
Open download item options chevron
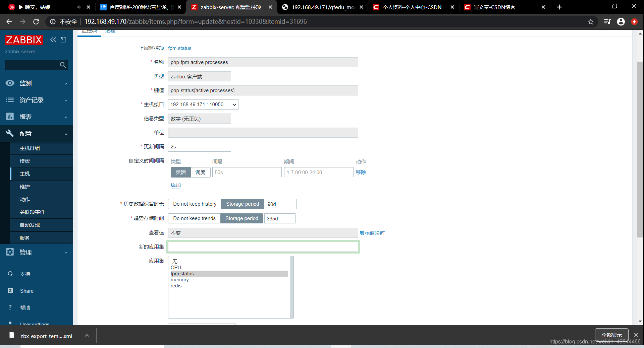click(87, 335)
